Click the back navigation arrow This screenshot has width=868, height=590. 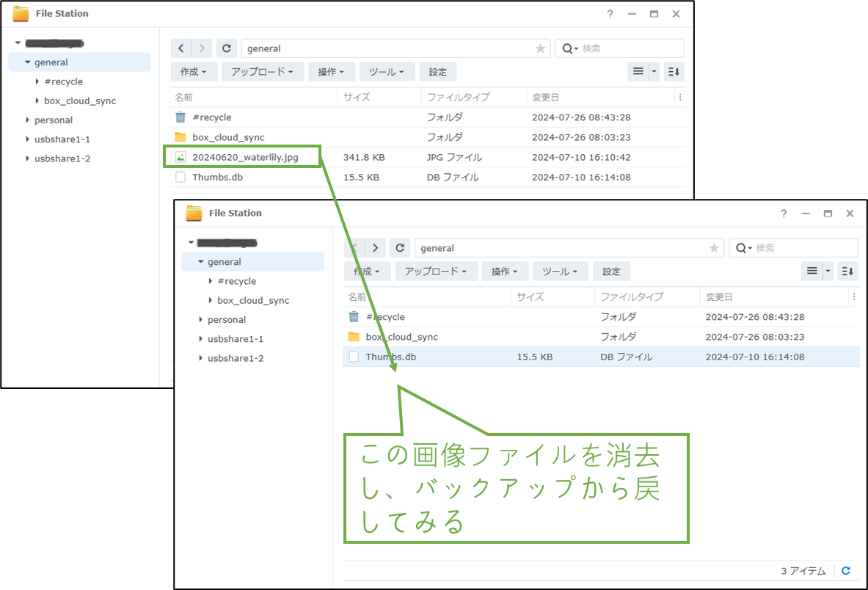pyautogui.click(x=180, y=48)
